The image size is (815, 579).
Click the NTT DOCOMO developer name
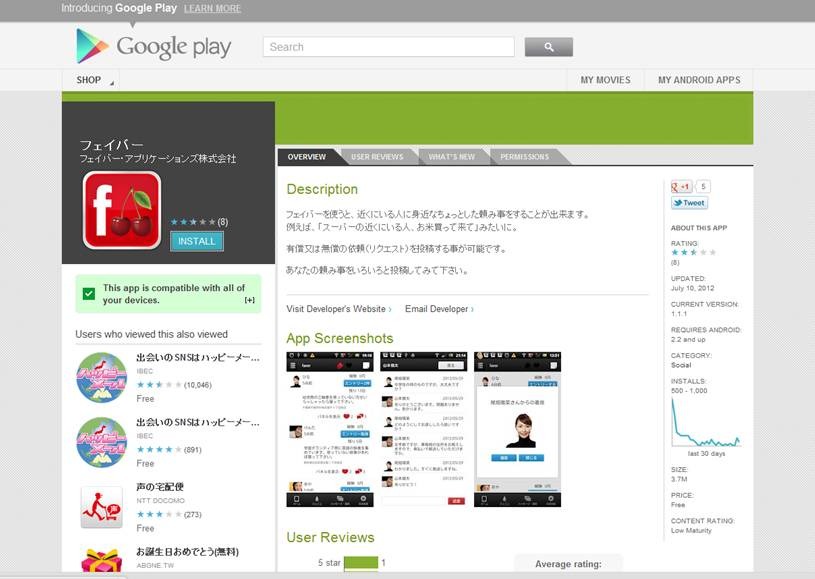[161, 501]
